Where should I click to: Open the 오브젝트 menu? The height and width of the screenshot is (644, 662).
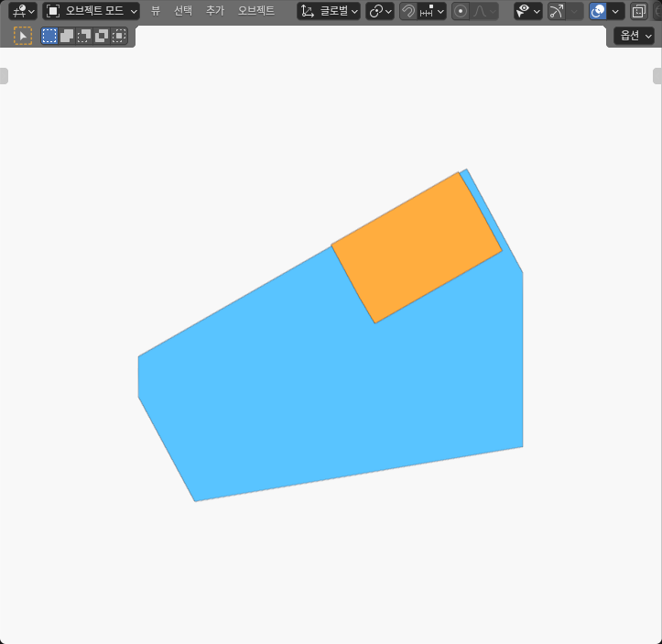[x=255, y=11]
